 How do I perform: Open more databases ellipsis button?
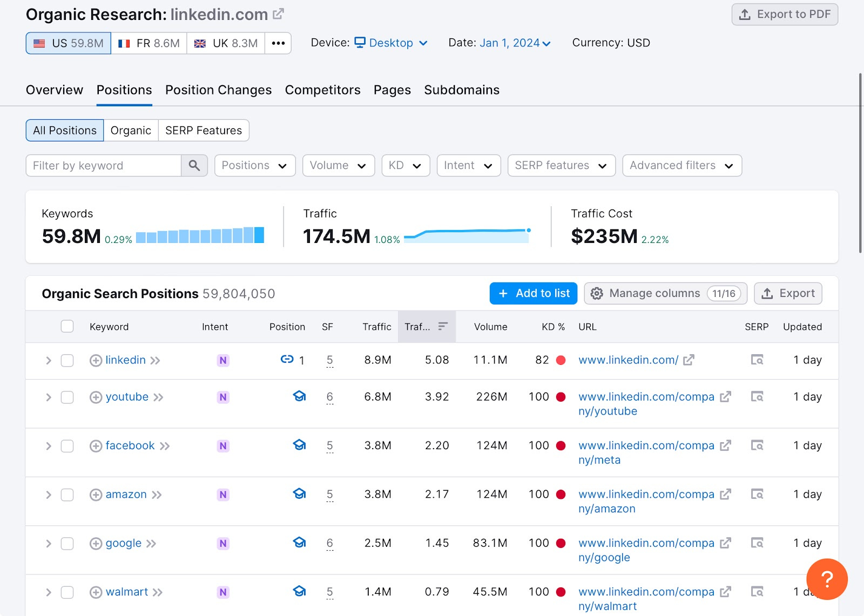pyautogui.click(x=278, y=43)
